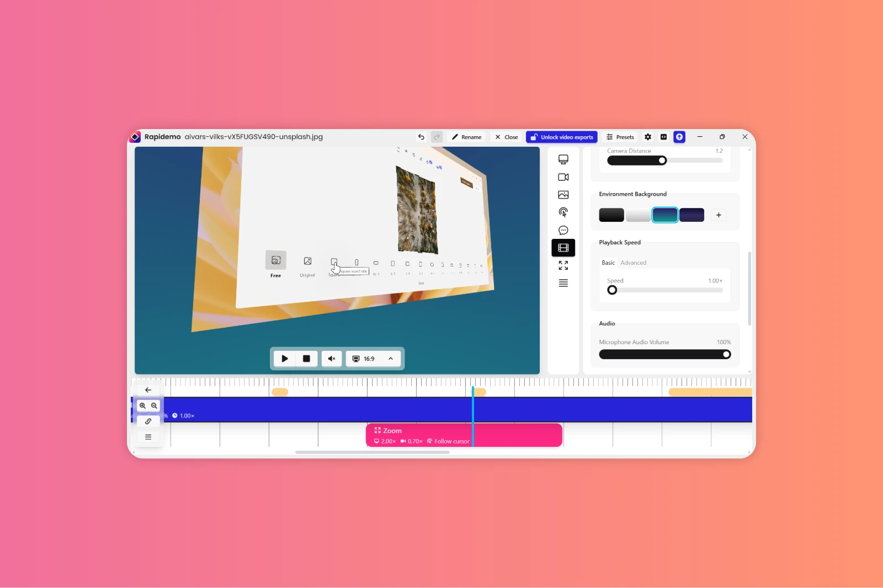The image size is (883, 588).
Task: Open the screen/monitor settings panel
Action: tap(563, 159)
